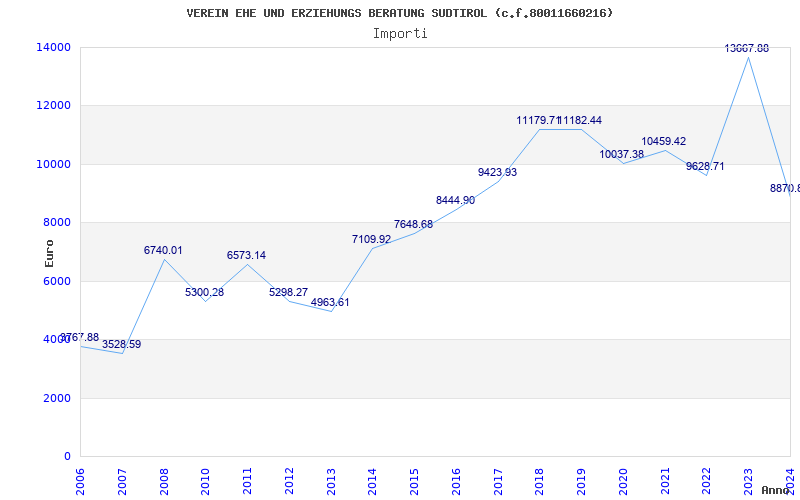
Task: Click the 2016 year label
Action: (456, 481)
